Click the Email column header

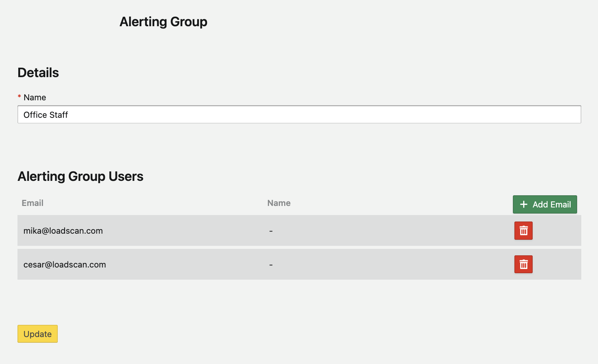pos(33,203)
